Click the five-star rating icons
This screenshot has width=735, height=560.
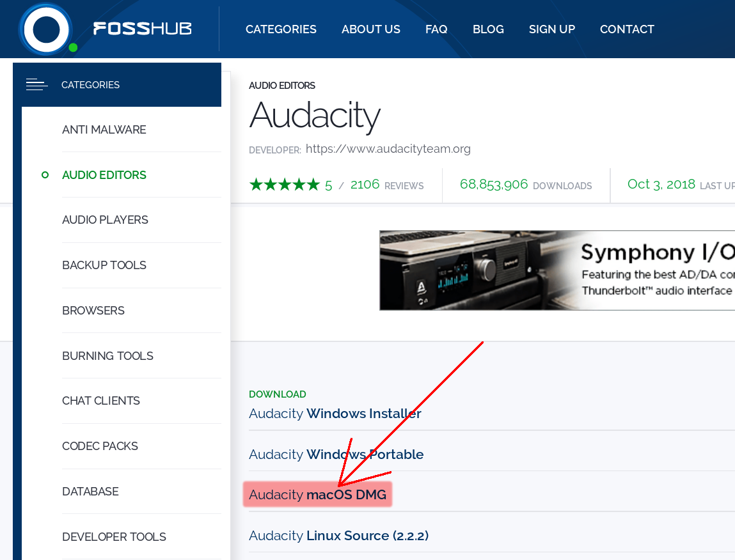pyautogui.click(x=285, y=185)
